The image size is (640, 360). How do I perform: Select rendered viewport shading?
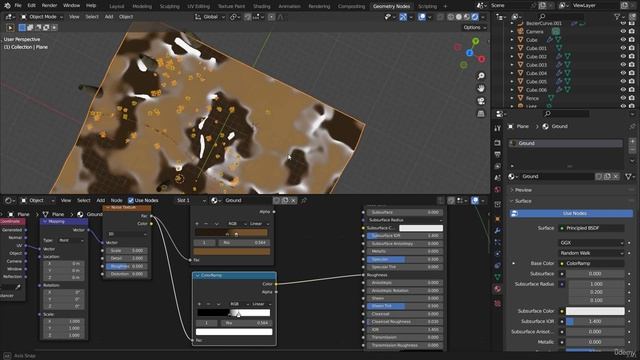475,17
